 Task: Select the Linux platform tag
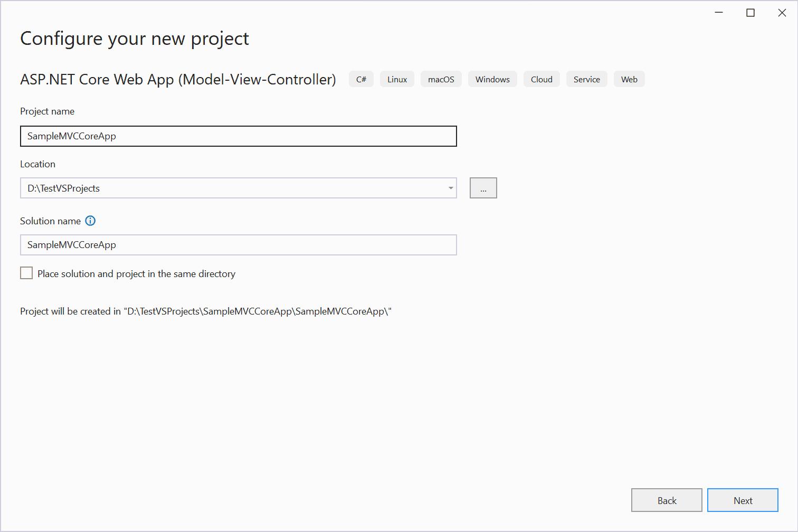coord(397,79)
